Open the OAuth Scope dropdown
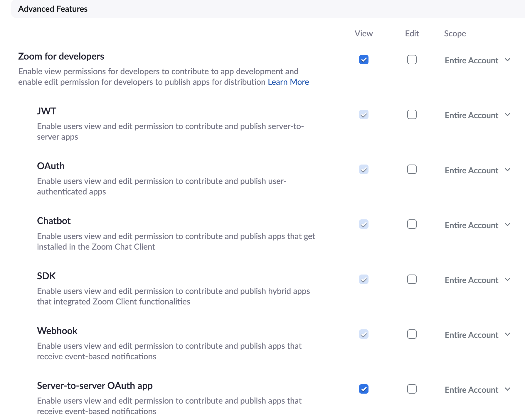This screenshot has height=420, width=525. tap(478, 170)
